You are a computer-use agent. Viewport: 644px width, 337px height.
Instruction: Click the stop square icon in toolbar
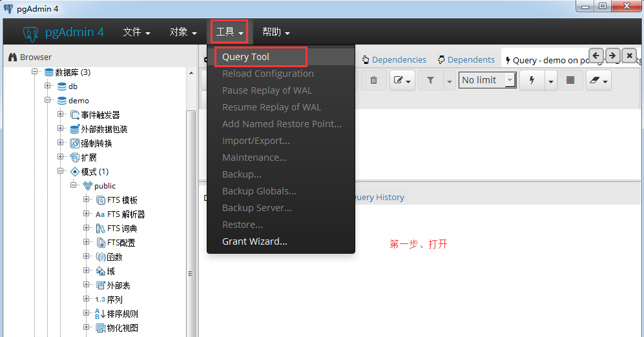pyautogui.click(x=570, y=80)
